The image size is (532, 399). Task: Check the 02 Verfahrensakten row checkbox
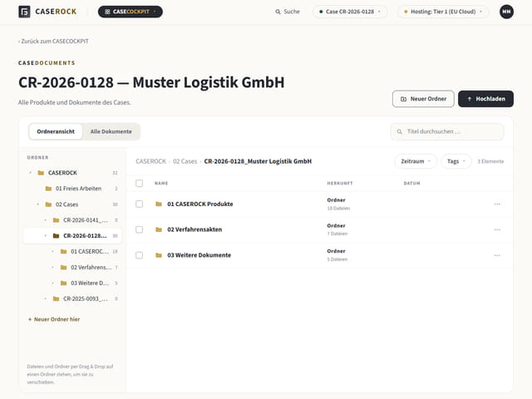click(139, 229)
